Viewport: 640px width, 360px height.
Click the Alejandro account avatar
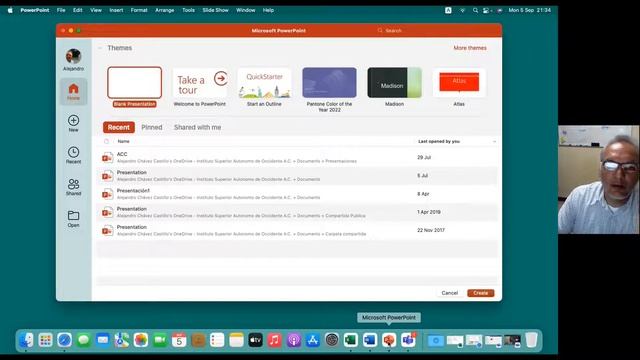click(73, 56)
